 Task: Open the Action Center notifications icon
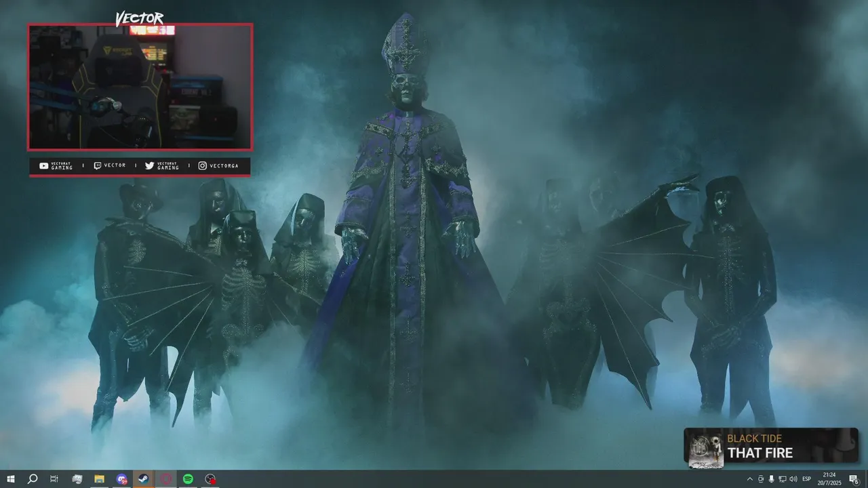click(x=854, y=479)
